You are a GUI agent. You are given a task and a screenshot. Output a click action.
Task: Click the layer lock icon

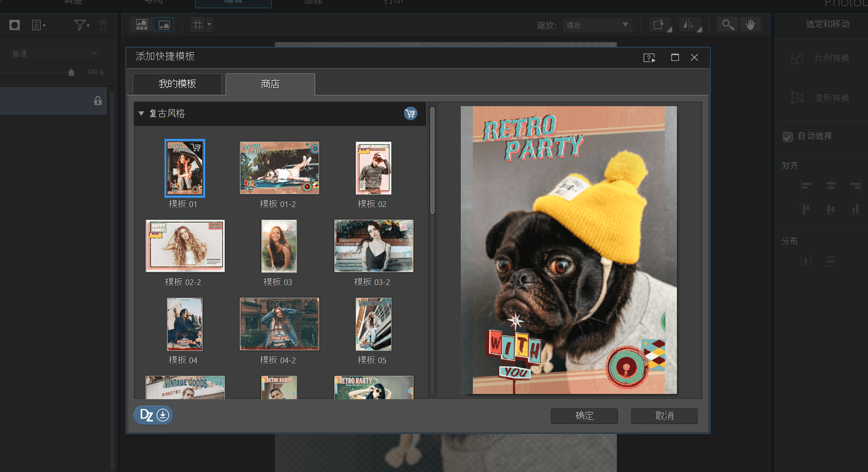pos(97,101)
